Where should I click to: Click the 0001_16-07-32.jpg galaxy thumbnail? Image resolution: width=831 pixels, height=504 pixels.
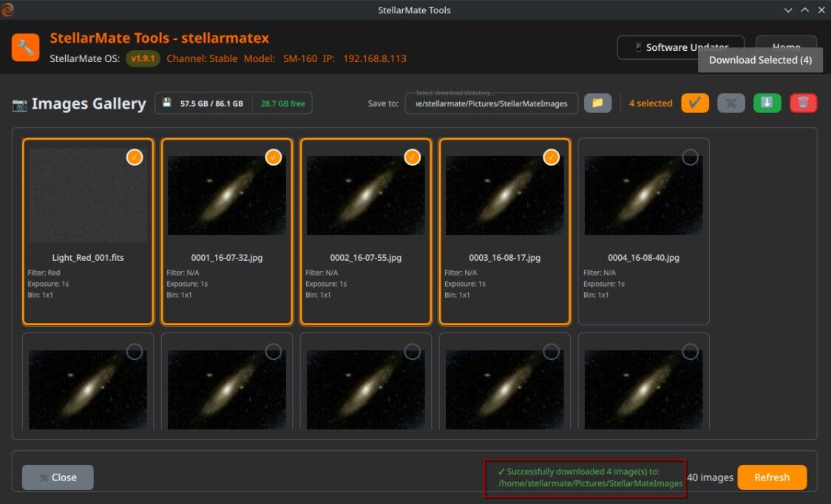pyautogui.click(x=227, y=195)
